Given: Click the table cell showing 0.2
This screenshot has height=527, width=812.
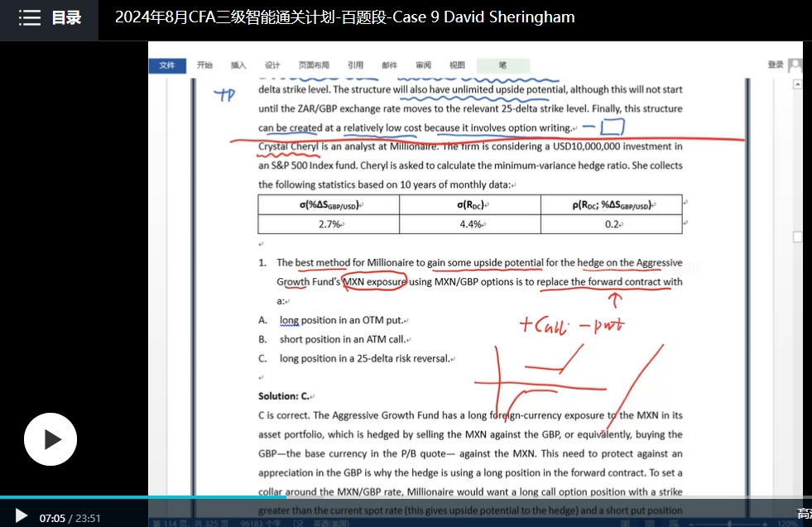Looking at the screenshot, I should pyautogui.click(x=612, y=224).
